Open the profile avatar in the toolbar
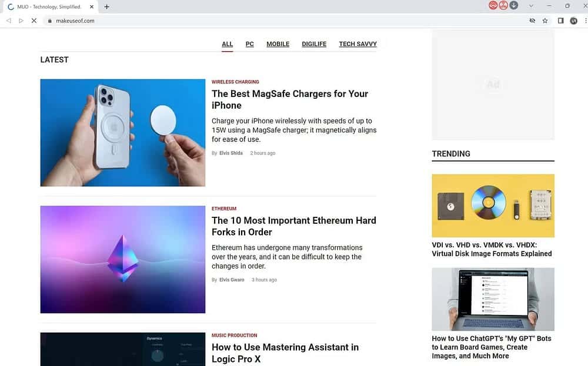 [x=573, y=21]
